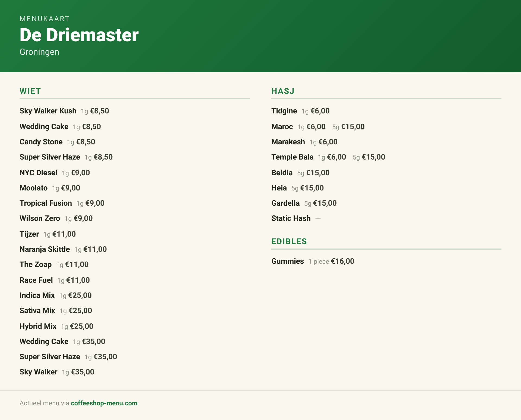Click the Beldia hash item
521x420 pixels.
pos(282,173)
